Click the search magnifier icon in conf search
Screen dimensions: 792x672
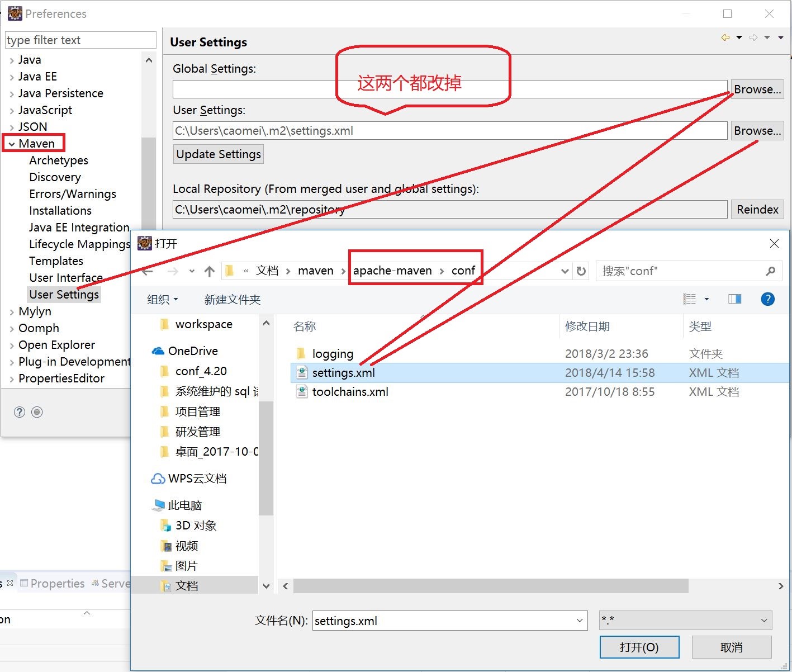[770, 271]
